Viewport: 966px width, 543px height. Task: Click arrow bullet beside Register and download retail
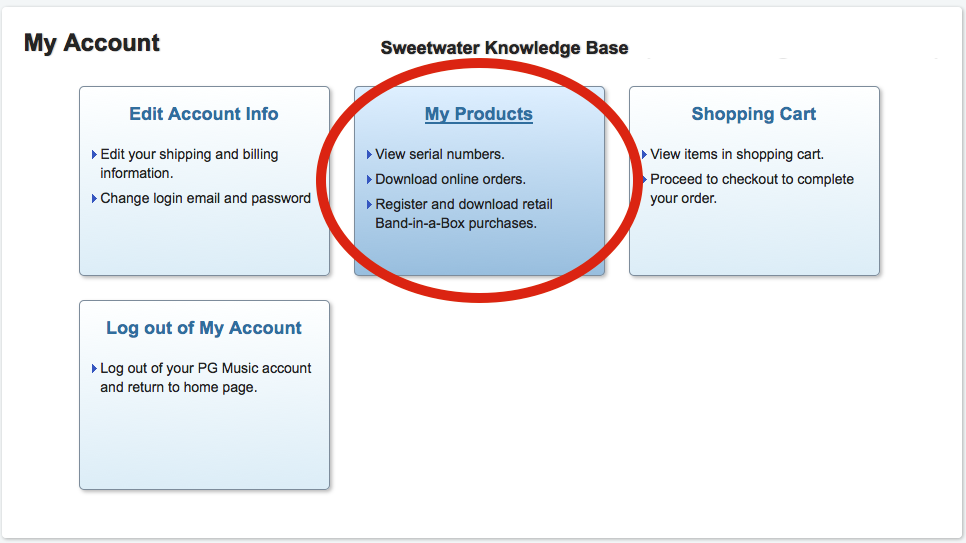pyautogui.click(x=369, y=204)
